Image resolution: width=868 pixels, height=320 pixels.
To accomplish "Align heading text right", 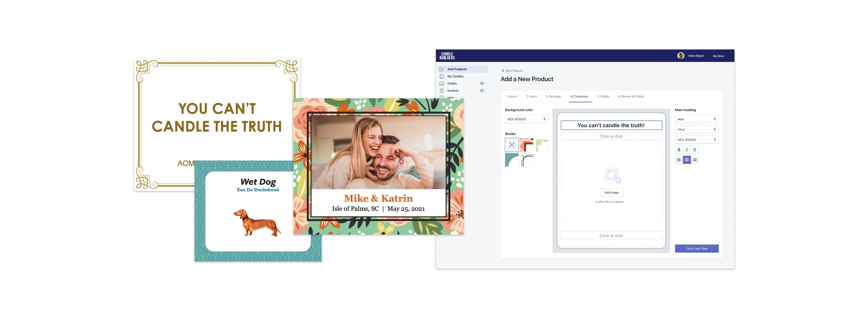I will [x=694, y=160].
